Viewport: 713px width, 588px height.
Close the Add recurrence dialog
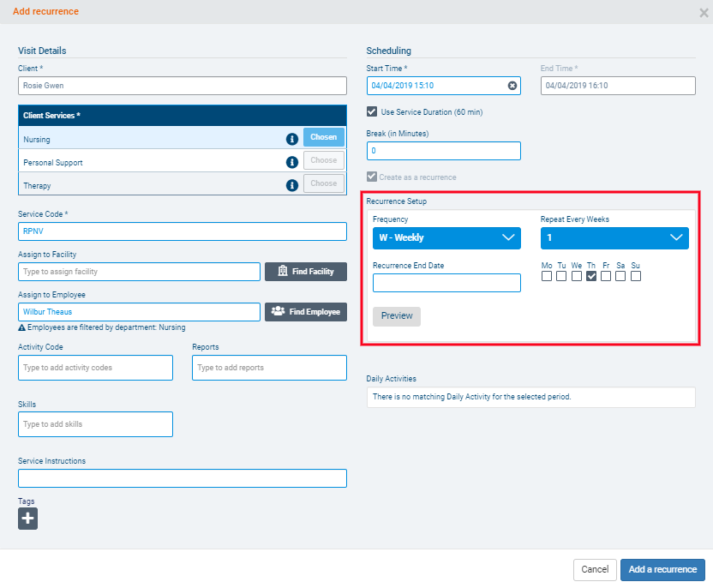click(704, 12)
